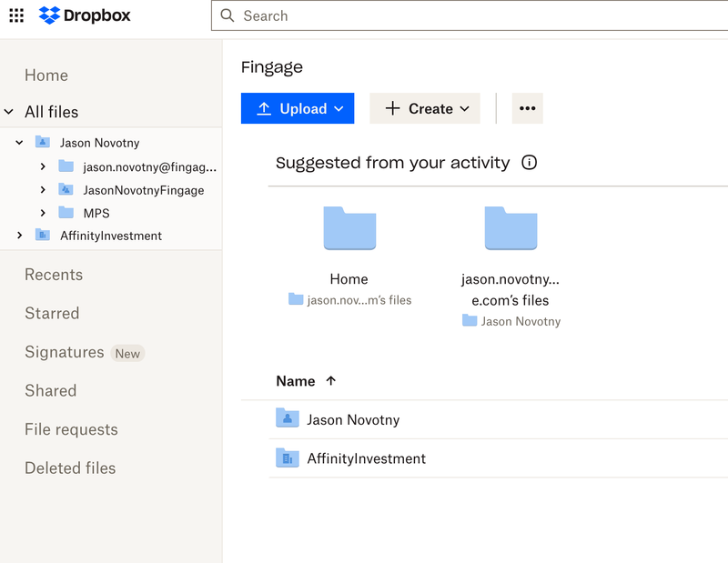Image resolution: width=728 pixels, height=563 pixels.
Task: Go to Recents in the sidebar
Action: (x=54, y=275)
